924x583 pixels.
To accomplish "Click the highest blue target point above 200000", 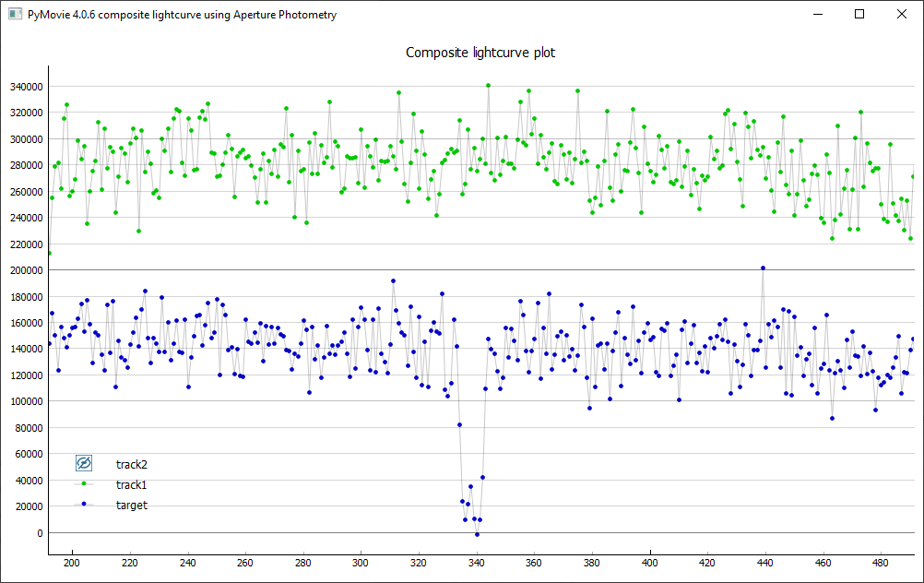I will pos(763,268).
